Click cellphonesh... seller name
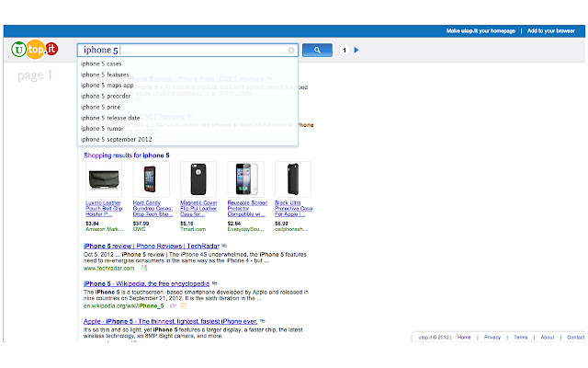Image resolution: width=588 pixels, height=368 pixels. pyautogui.click(x=291, y=229)
